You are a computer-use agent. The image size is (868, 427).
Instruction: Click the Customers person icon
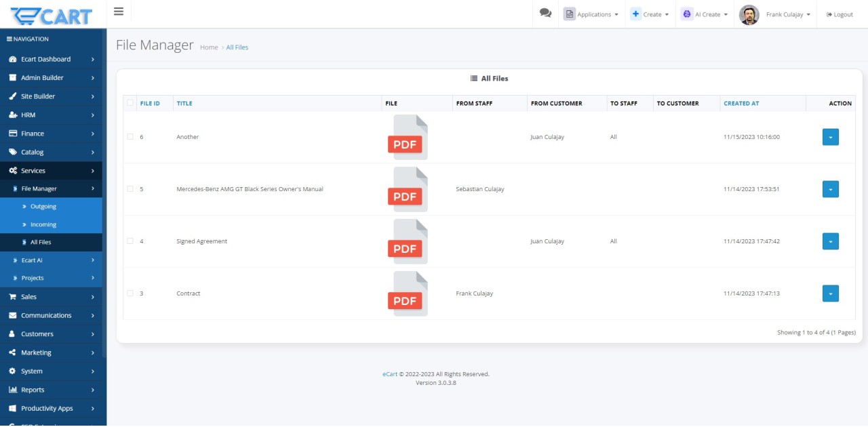pos(13,334)
